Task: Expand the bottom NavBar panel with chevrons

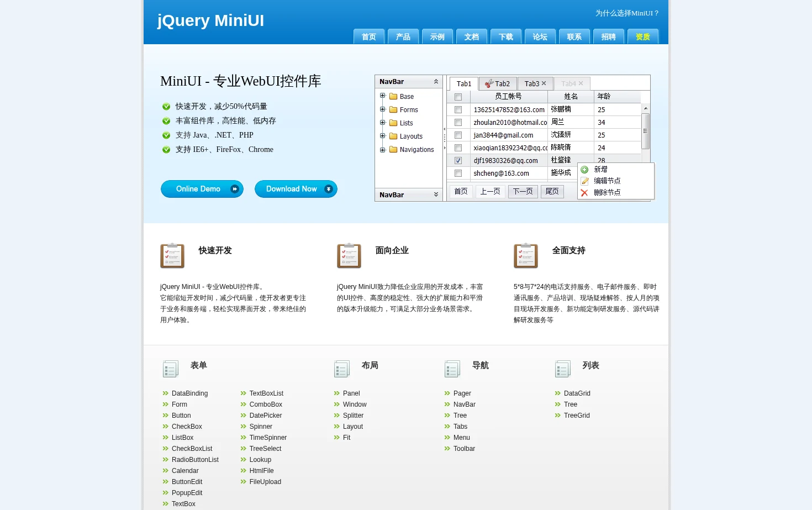Action: click(436, 194)
